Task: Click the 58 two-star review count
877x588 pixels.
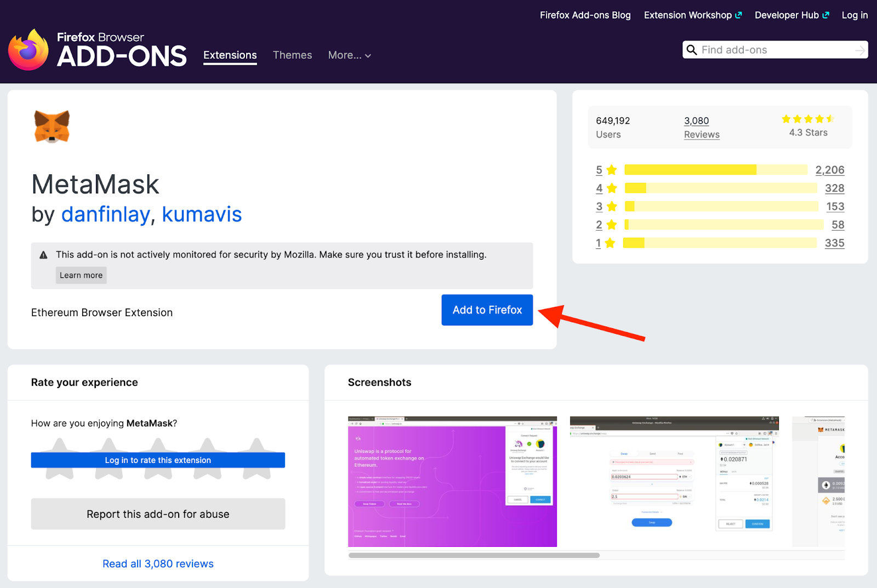Action: click(x=838, y=225)
